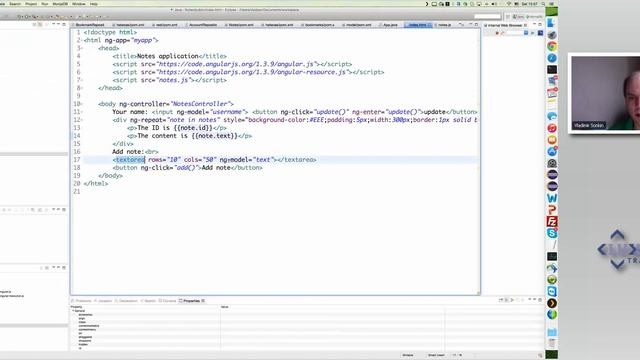Open Safari from the dock
Image resolution: width=640 pixels, height=360 pixels.
(552, 58)
